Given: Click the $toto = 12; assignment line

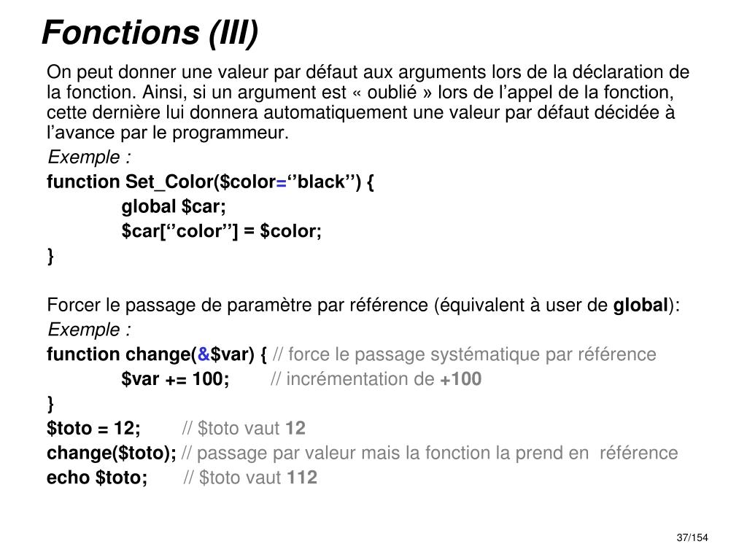Looking at the screenshot, I should (x=93, y=428).
